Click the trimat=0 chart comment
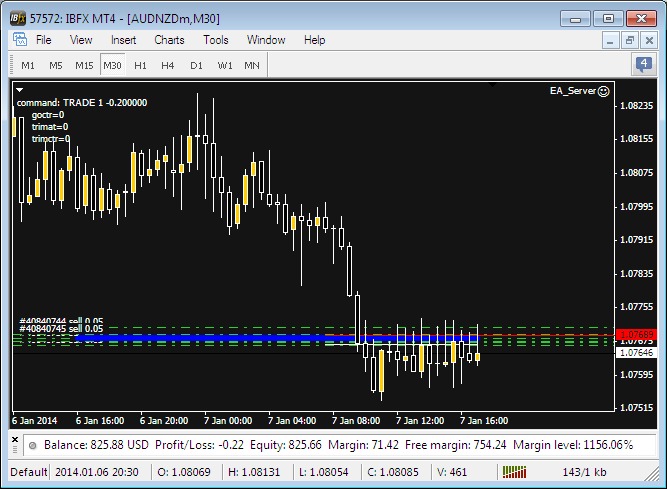Screen dimensions: 667x489 click(50, 127)
